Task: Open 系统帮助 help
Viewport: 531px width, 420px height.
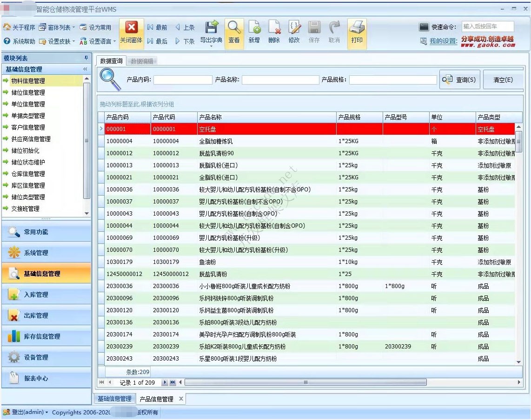Action: point(20,41)
